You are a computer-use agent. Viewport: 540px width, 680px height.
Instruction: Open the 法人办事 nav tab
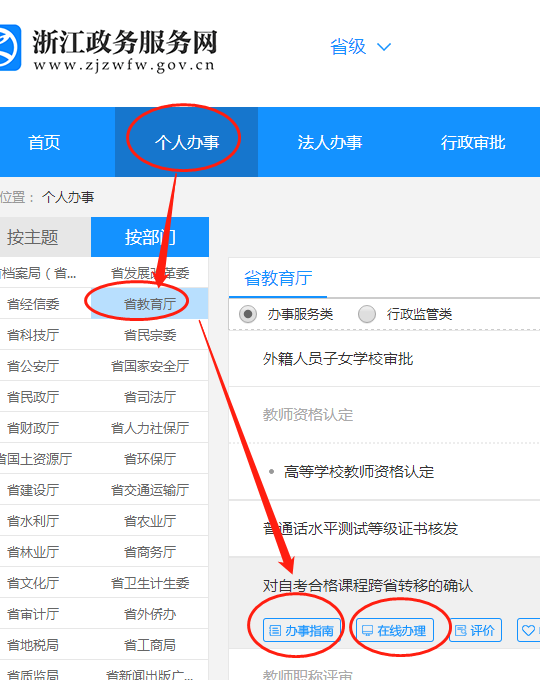pyautogui.click(x=330, y=142)
